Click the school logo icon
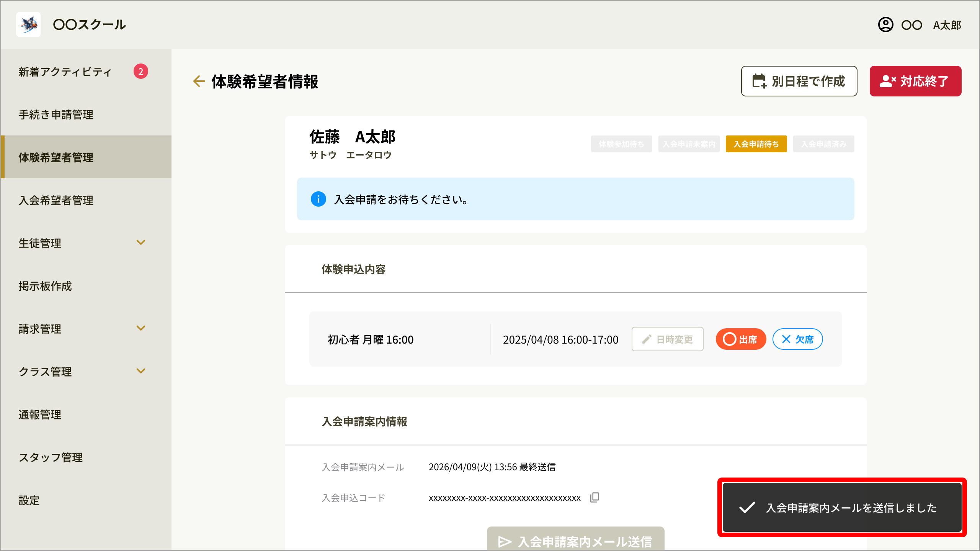The height and width of the screenshot is (551, 980). pyautogui.click(x=28, y=24)
